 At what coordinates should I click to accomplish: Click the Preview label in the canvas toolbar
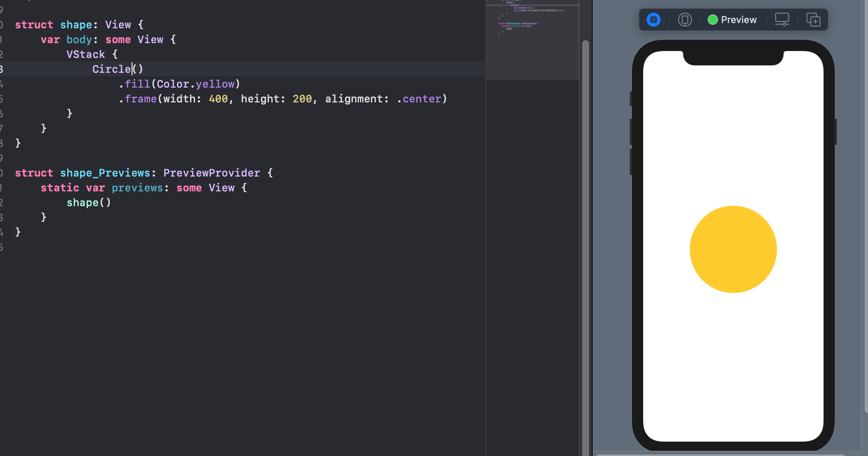739,20
